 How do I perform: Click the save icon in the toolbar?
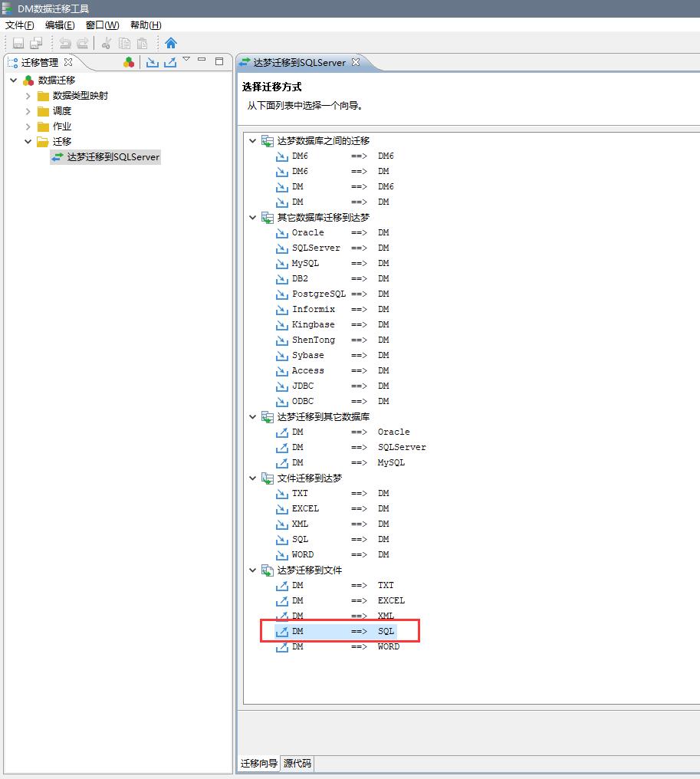click(18, 43)
